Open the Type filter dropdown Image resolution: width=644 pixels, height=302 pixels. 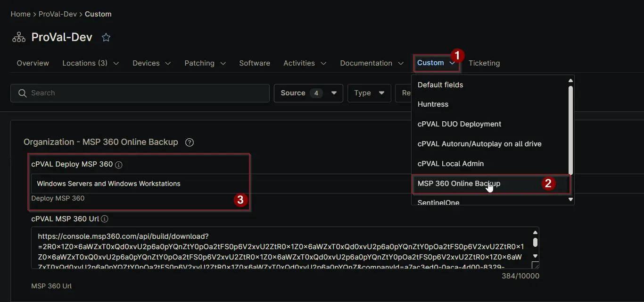pos(369,93)
